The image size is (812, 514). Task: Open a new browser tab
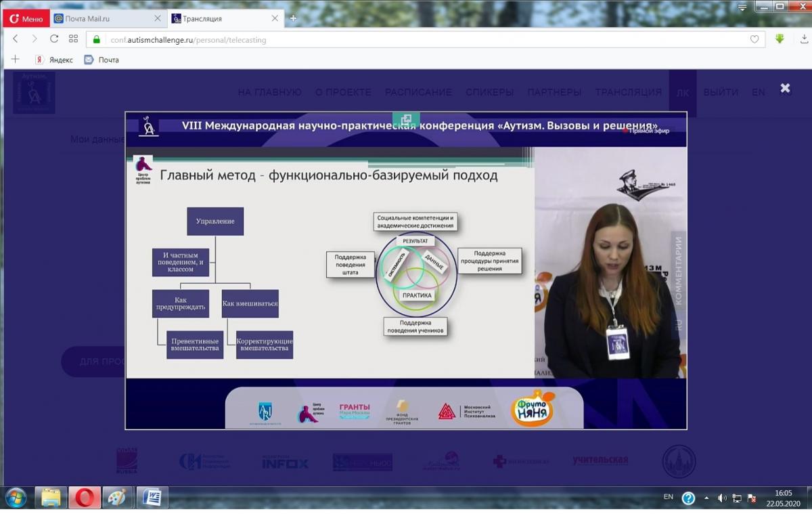(293, 18)
